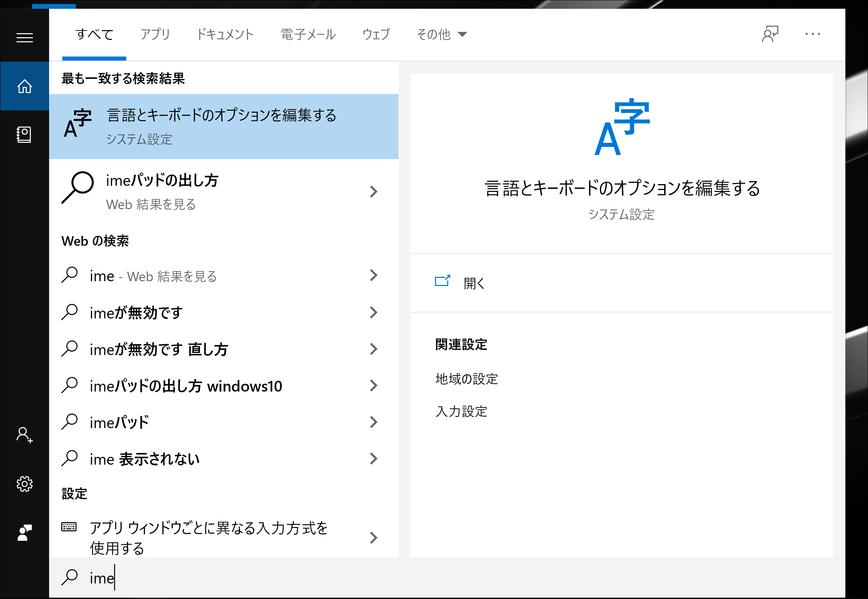
Task: Open the three-dots more options menu
Action: point(812,34)
